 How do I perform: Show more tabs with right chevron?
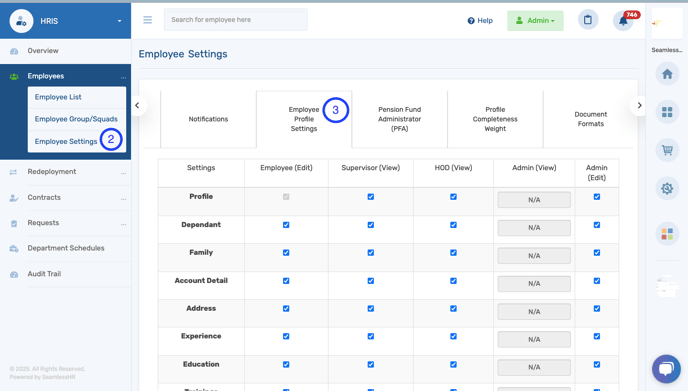point(639,105)
